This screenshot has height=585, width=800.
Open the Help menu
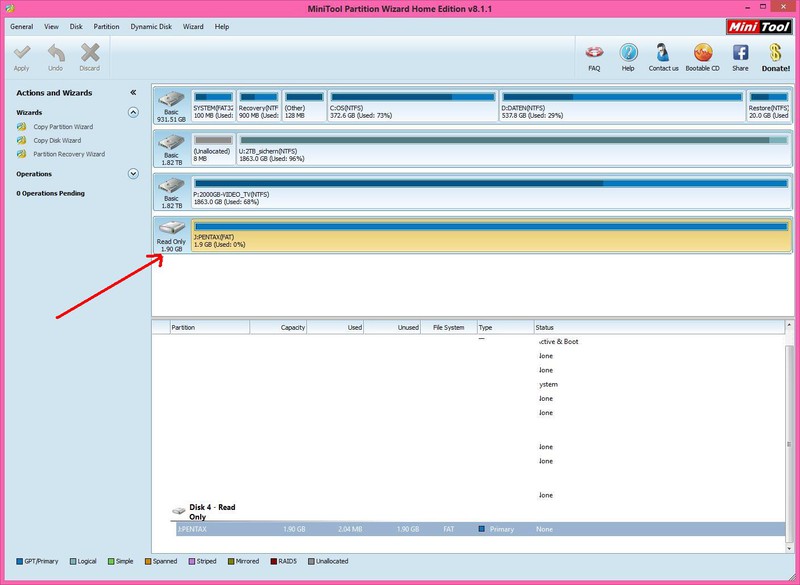[221, 27]
